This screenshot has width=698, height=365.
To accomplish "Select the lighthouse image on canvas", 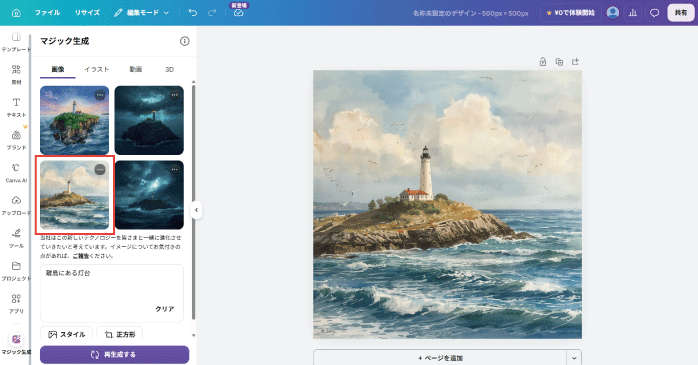I will tap(447, 205).
